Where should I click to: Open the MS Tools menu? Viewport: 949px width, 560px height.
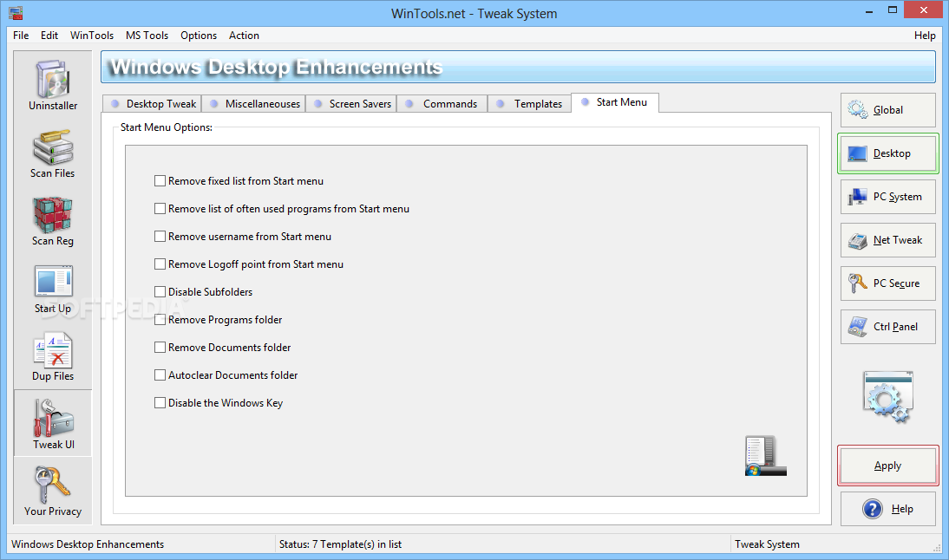tap(147, 35)
